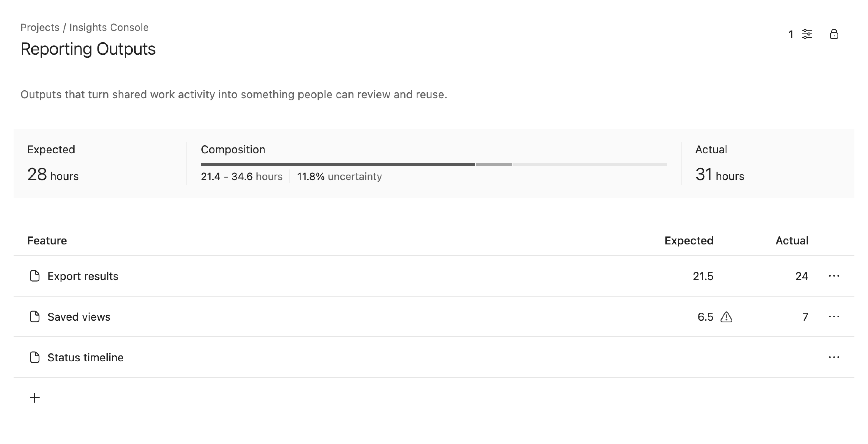
Task: Go to Projects breadcrumb link
Action: click(x=40, y=27)
